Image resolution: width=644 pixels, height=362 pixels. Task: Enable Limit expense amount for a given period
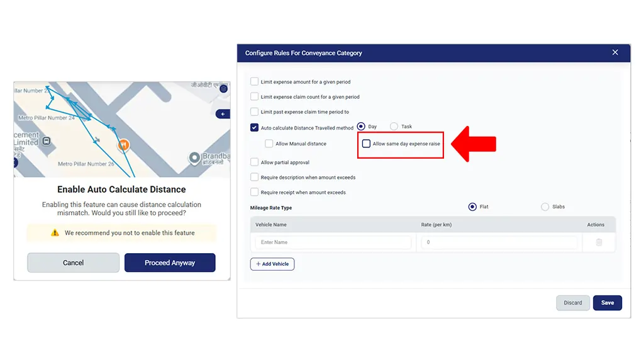tap(254, 81)
